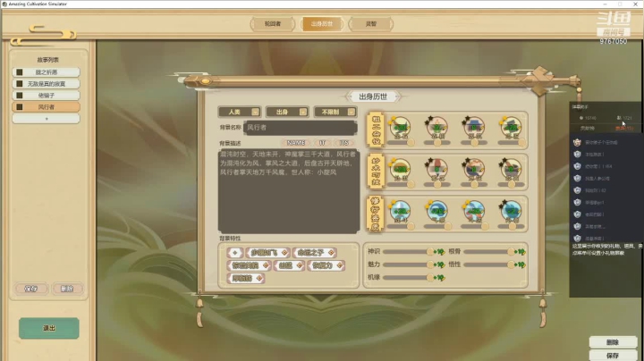The image size is (644, 361).
Task: Open the 贡献榜 tab in the stream panel
Action: pos(588,129)
